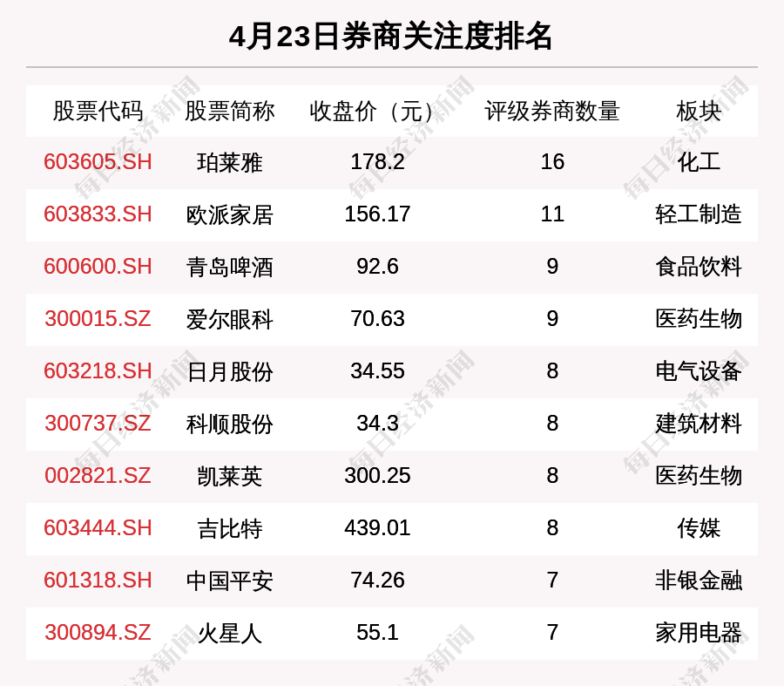Select stock code 603218.SH

(98, 371)
